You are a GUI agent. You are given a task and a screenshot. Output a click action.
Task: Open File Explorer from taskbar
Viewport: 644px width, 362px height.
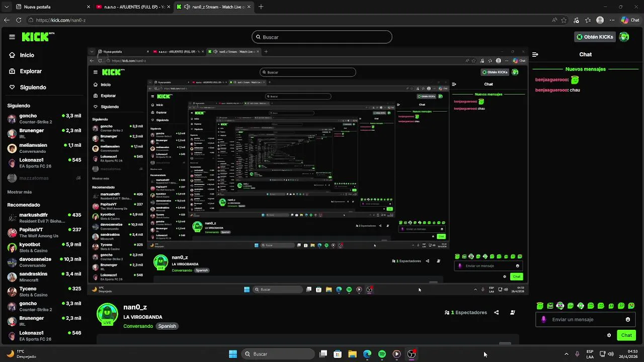(352, 354)
